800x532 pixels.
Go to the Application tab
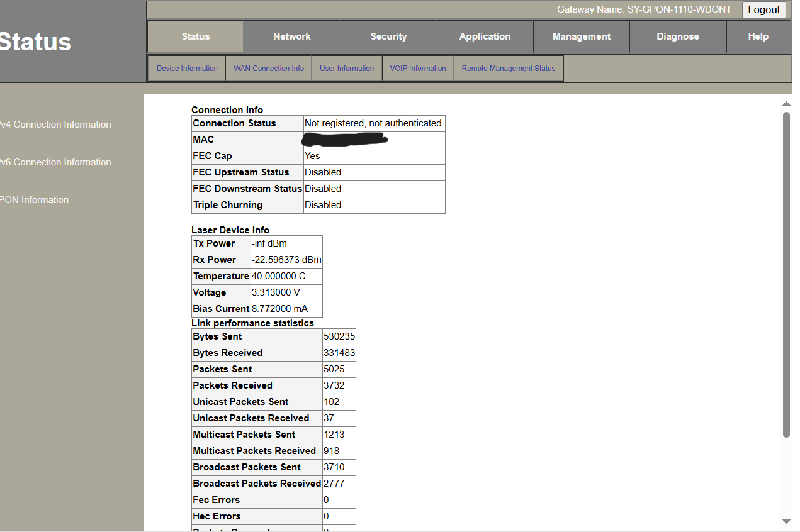(485, 36)
